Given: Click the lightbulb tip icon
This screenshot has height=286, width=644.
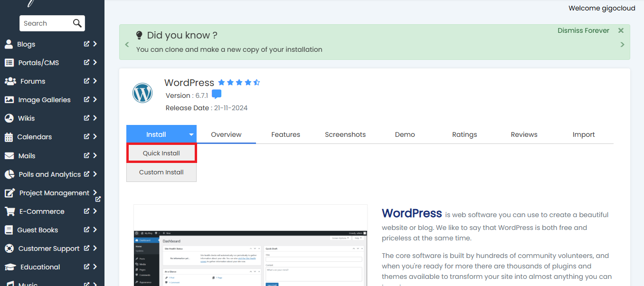Looking at the screenshot, I should 139,35.
